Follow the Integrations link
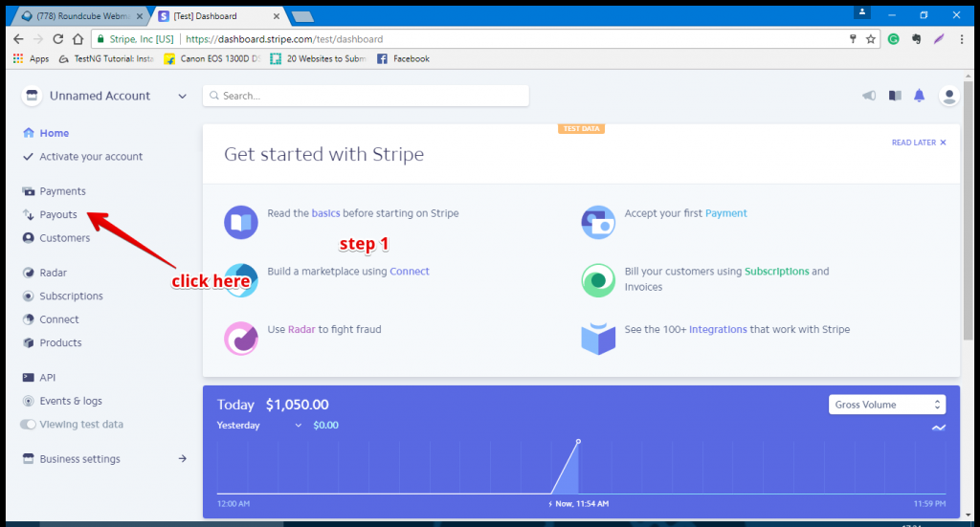980x527 pixels. (x=718, y=329)
